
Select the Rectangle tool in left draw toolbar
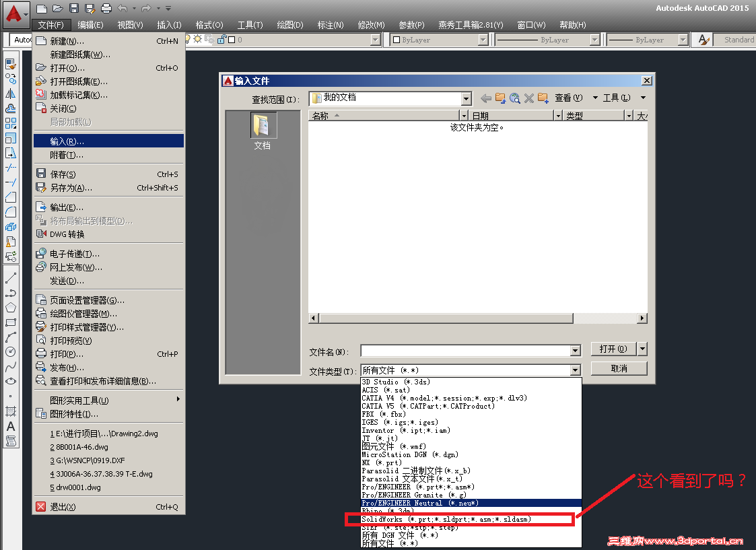11,322
